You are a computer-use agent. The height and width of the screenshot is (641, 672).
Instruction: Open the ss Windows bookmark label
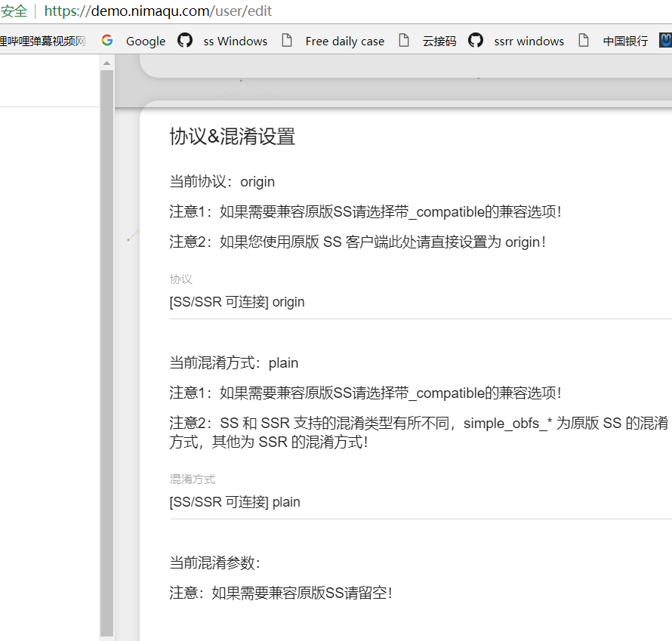coord(236,41)
